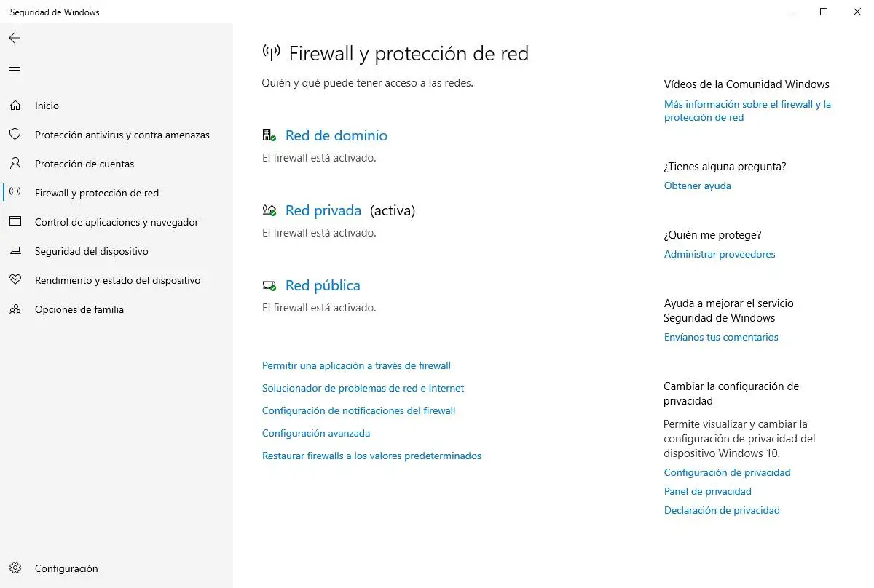The width and height of the screenshot is (874, 588).
Task: Click the Seguridad del dispositivo laptop icon
Action: click(15, 251)
